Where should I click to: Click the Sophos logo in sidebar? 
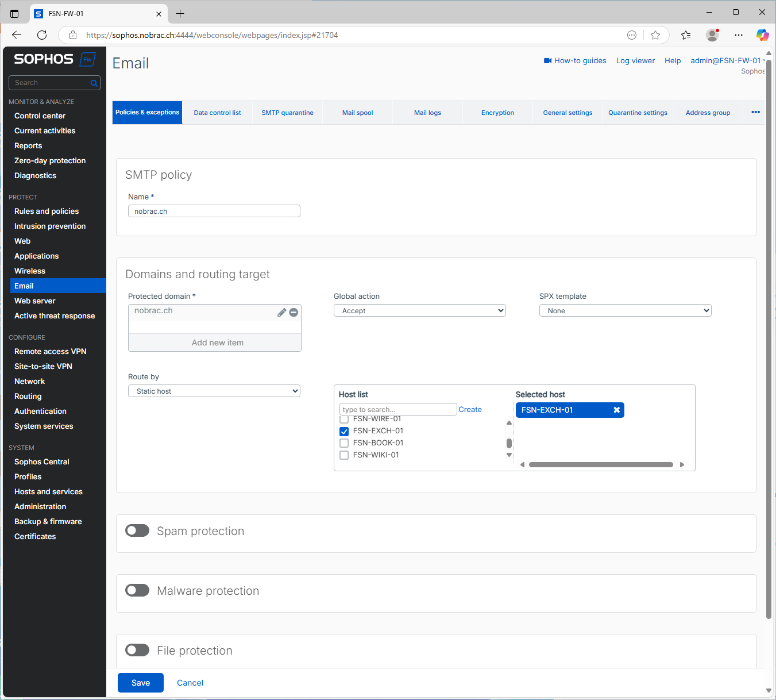pyautogui.click(x=54, y=59)
